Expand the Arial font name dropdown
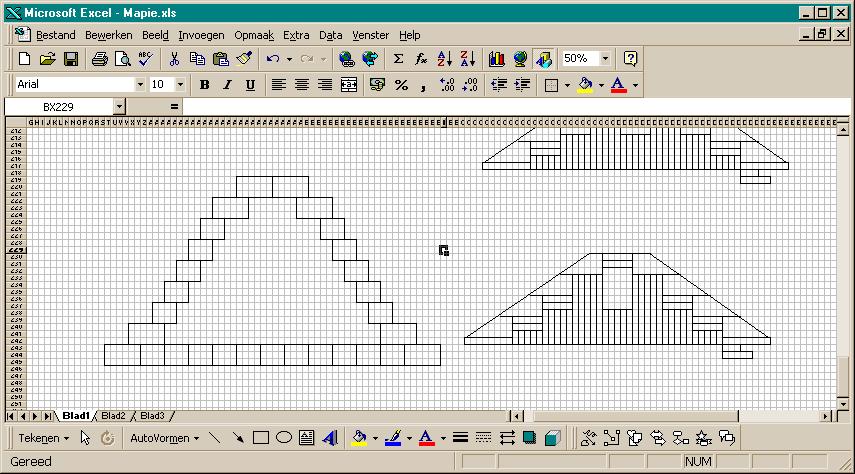 [x=140, y=85]
